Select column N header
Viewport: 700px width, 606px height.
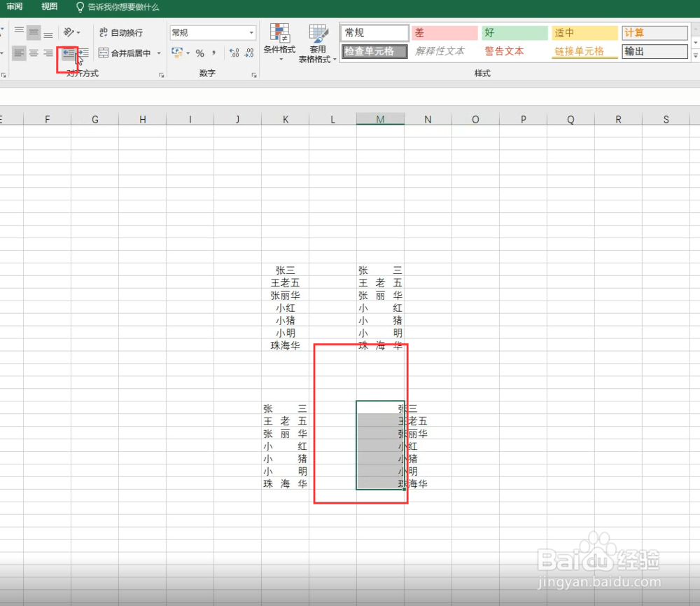[x=428, y=119]
